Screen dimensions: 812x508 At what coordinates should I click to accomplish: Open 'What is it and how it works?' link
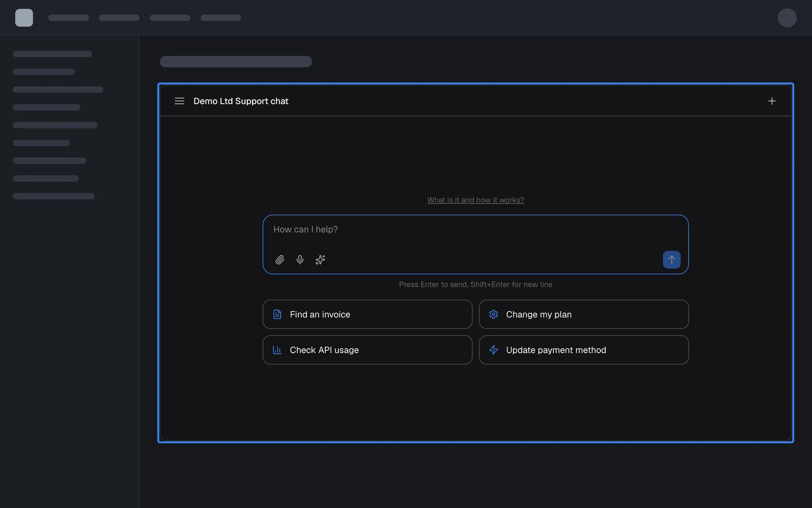tap(475, 200)
